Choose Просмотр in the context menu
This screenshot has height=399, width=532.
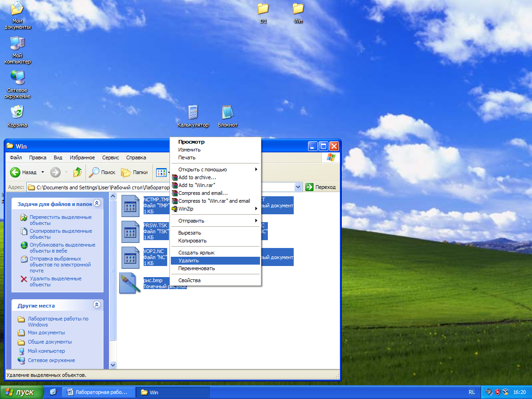tap(215, 142)
